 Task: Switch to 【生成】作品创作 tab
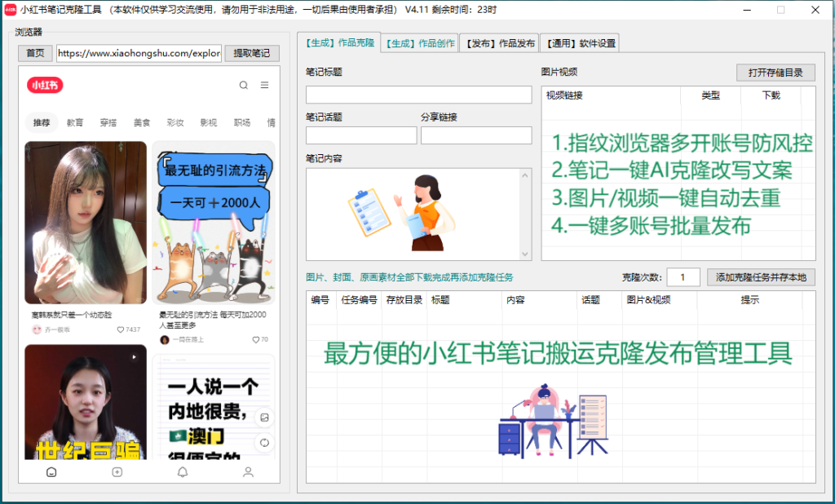(x=420, y=43)
